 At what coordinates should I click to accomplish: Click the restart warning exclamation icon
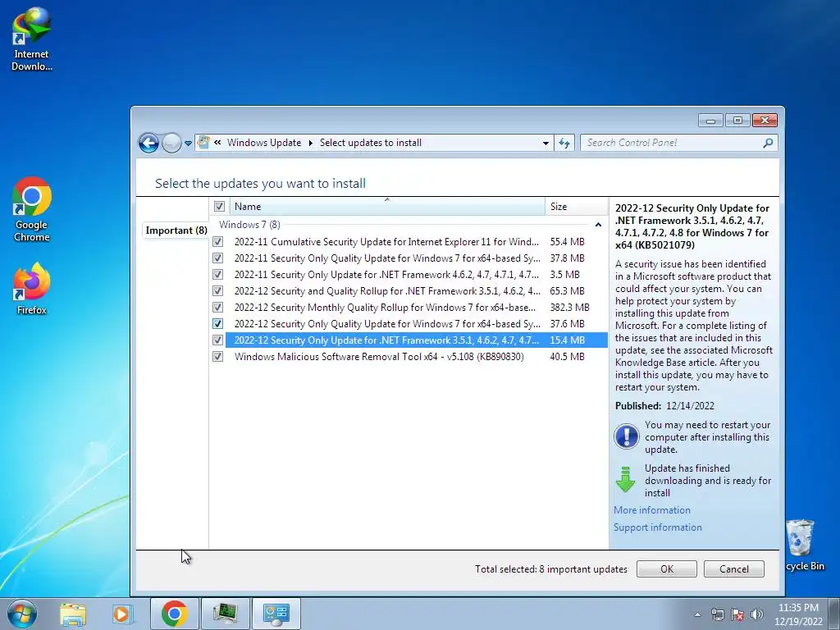(x=626, y=436)
